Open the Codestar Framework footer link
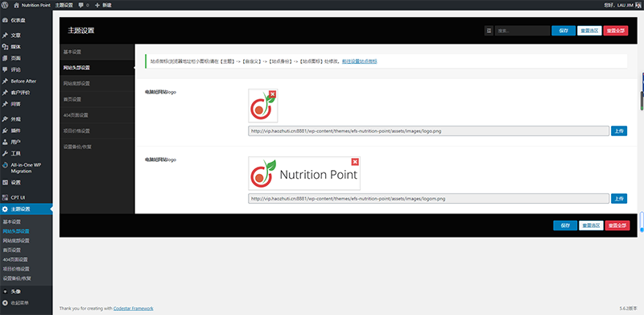 coord(134,309)
